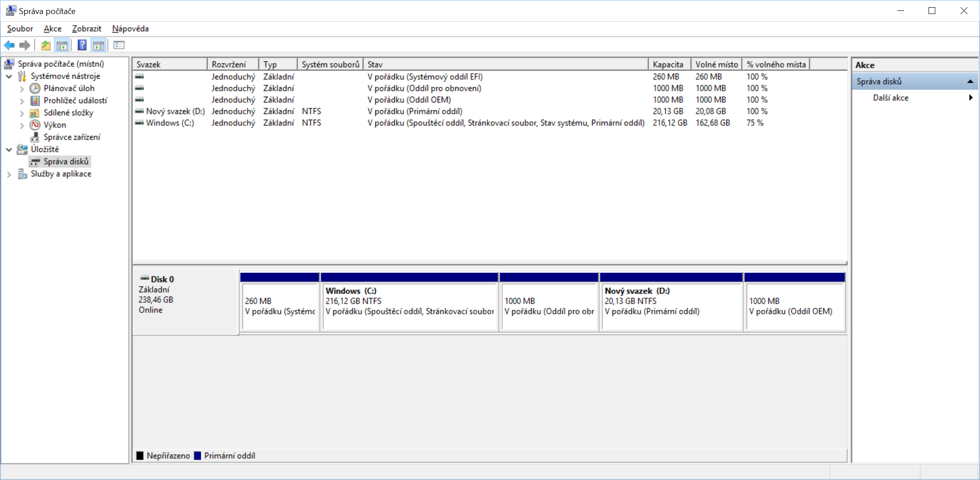
Task: Select the Správce zařízení icon
Action: point(35,137)
